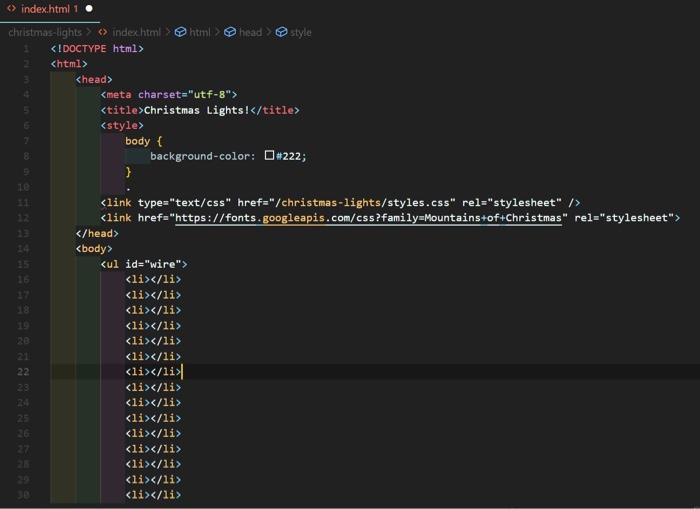Image resolution: width=700 pixels, height=509 pixels.
Task: Follow the fonts.googleapis.com stylesheet link
Action: pyautogui.click(x=368, y=218)
